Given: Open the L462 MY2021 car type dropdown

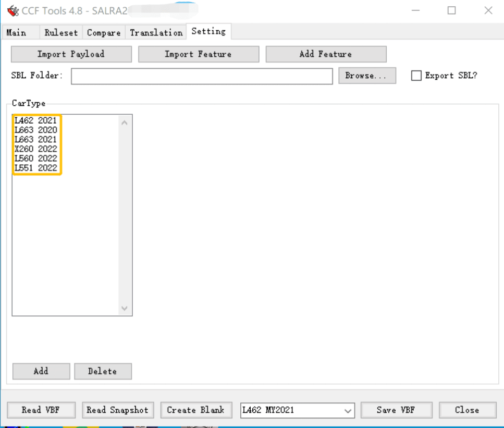Looking at the screenshot, I should [x=297, y=410].
